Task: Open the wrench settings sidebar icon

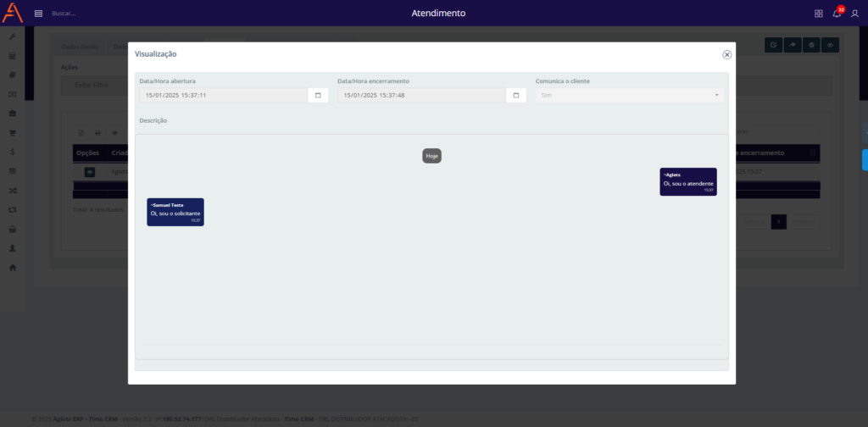Action: coord(12,37)
